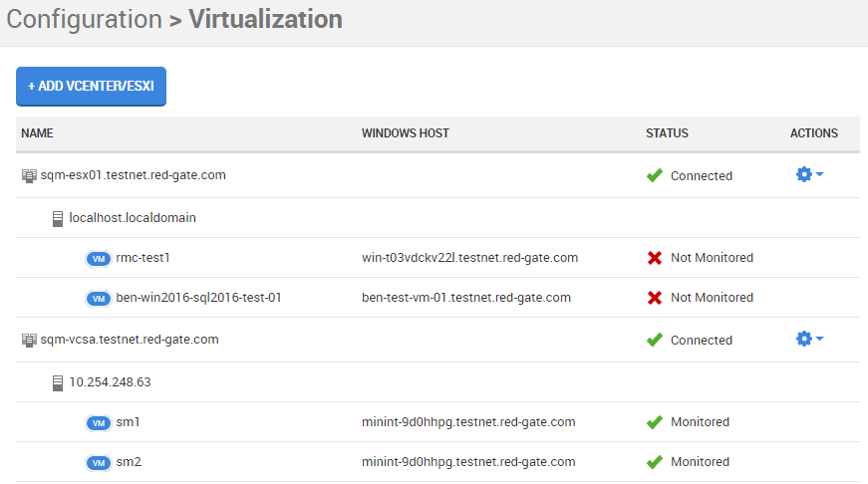
Task: Select the sqm-esx01.testnet.red-gate.com row name
Action: [x=133, y=175]
